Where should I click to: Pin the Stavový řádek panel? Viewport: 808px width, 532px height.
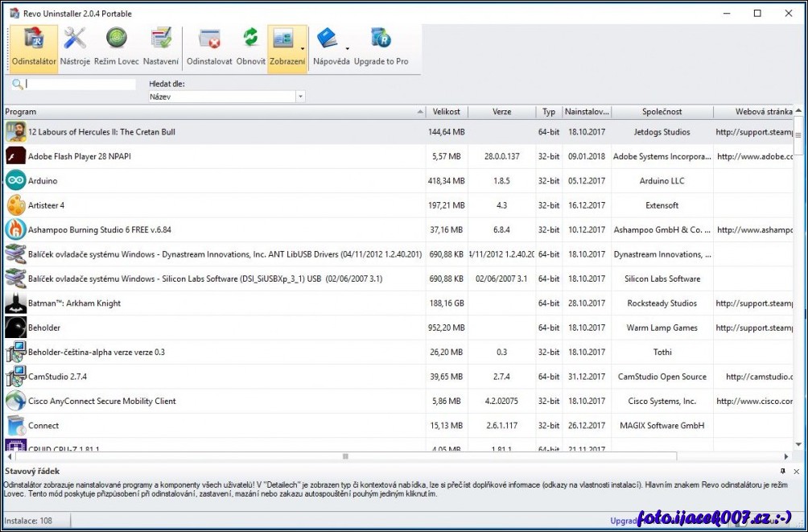click(783, 471)
